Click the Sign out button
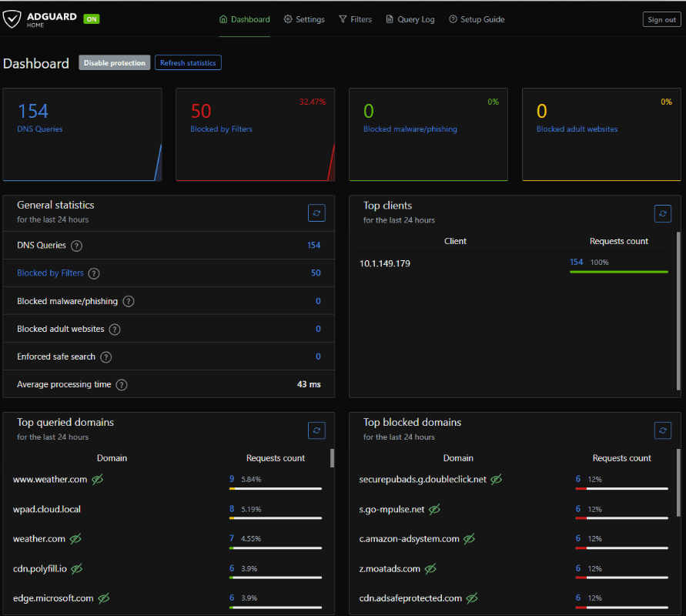Image resolution: width=686 pixels, height=616 pixels. pyautogui.click(x=661, y=20)
